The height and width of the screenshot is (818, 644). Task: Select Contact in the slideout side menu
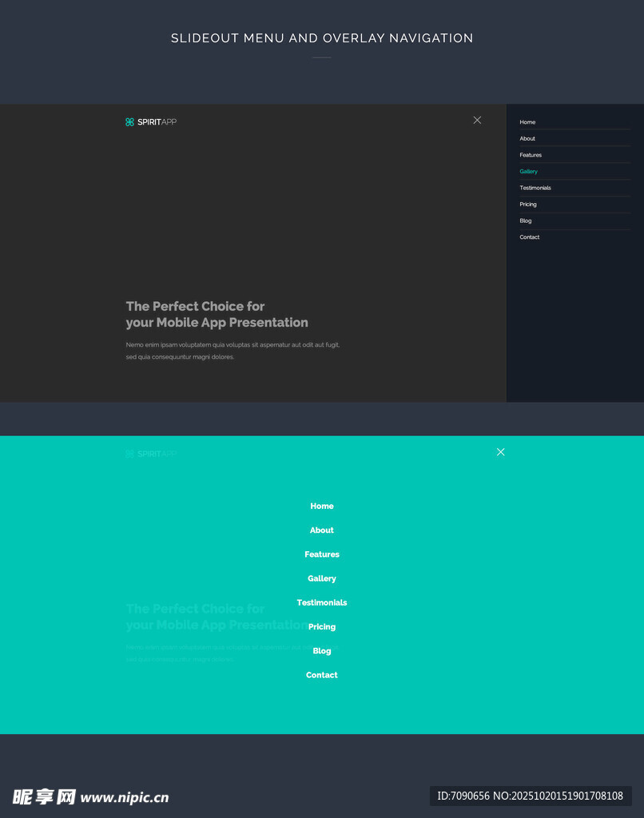[529, 237]
